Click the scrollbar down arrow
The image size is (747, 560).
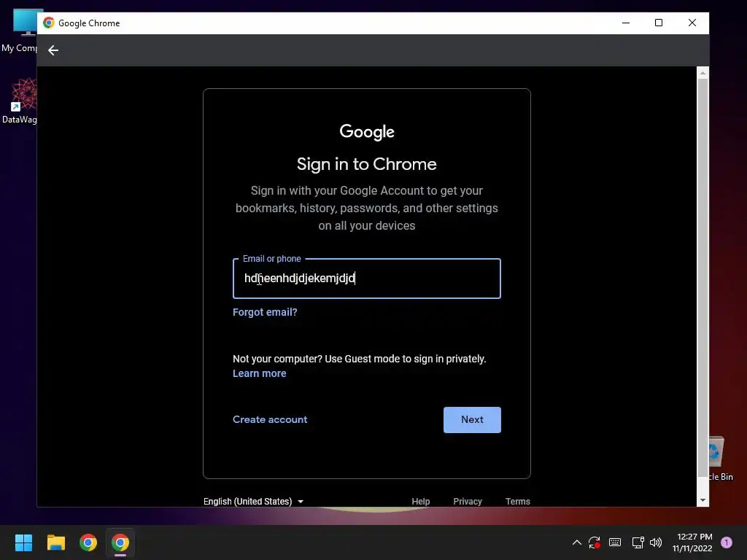pyautogui.click(x=703, y=500)
